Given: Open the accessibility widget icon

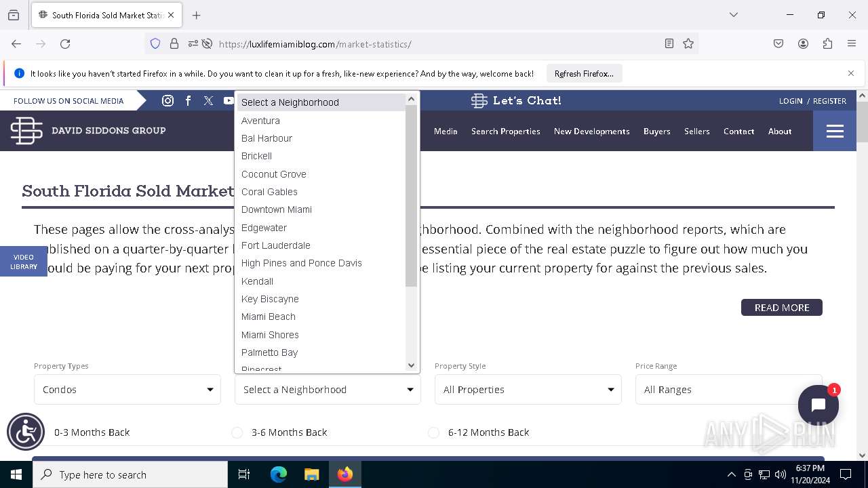Looking at the screenshot, I should tap(26, 432).
